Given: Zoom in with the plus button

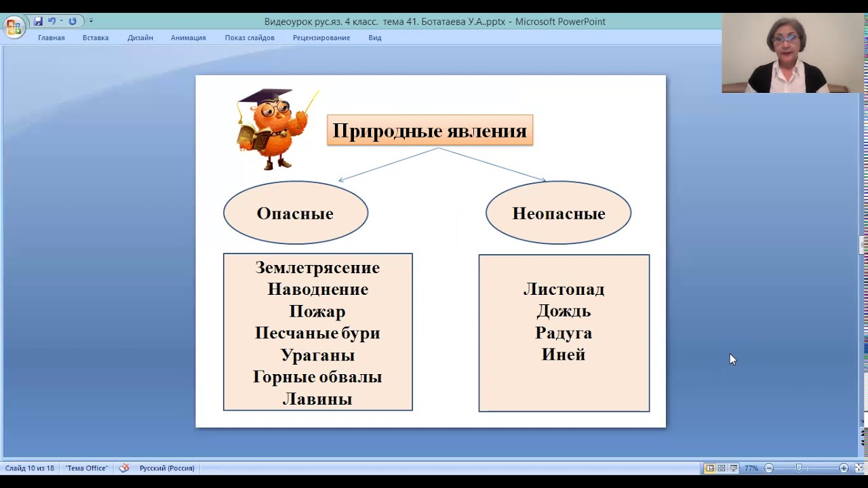Looking at the screenshot, I should coord(844,468).
